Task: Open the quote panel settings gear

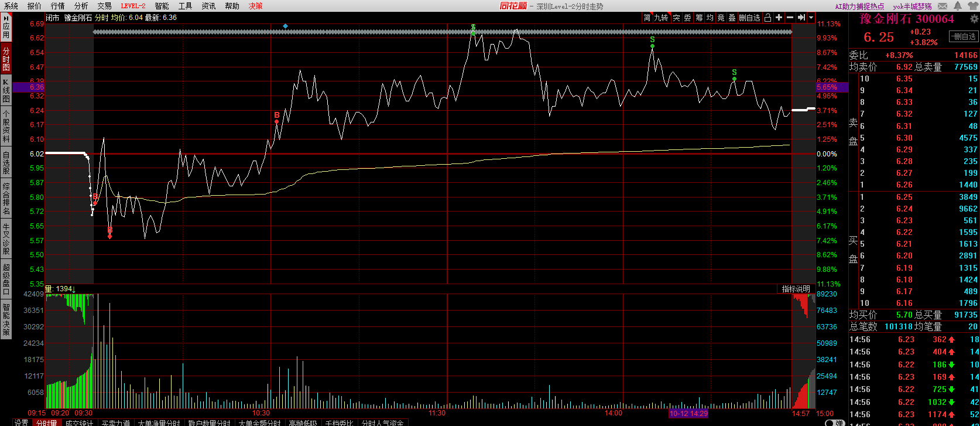Action: 974,19
